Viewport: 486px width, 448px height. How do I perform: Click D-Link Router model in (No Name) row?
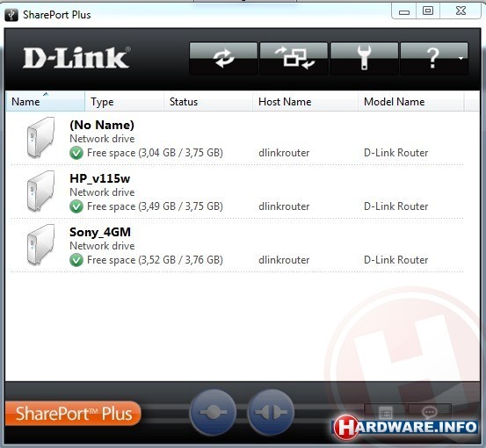(x=395, y=153)
